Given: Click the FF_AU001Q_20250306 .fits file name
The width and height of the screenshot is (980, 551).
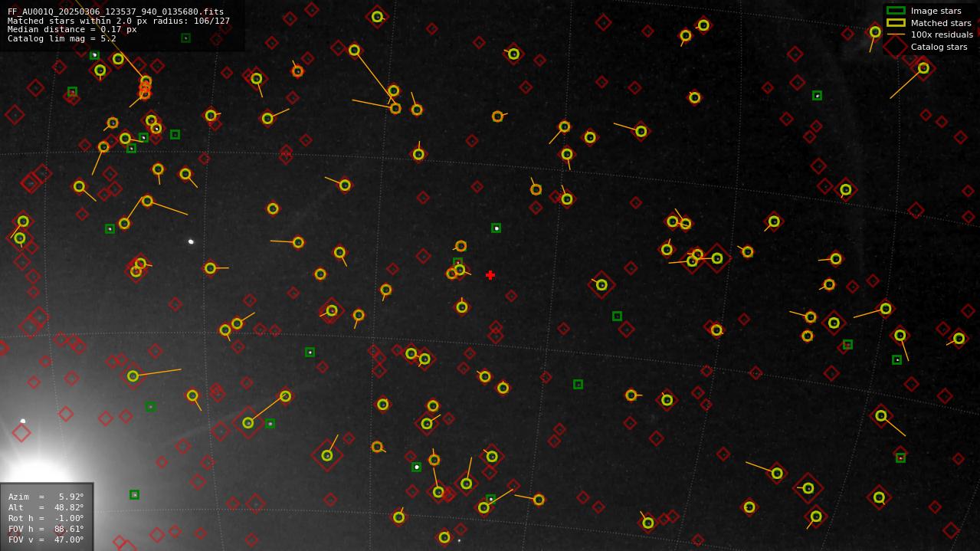Looking at the screenshot, I should pyautogui.click(x=116, y=11).
